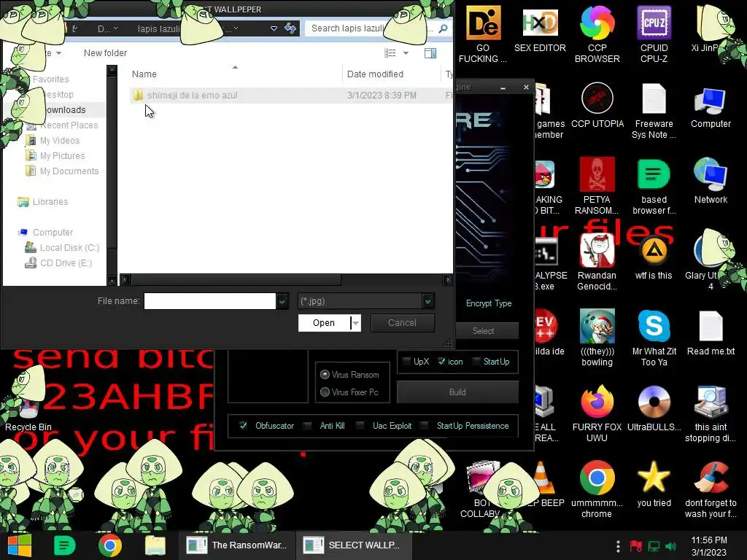Screen dimensions: 747x560
Task: Click the red flag tray icon
Action: (x=635, y=546)
